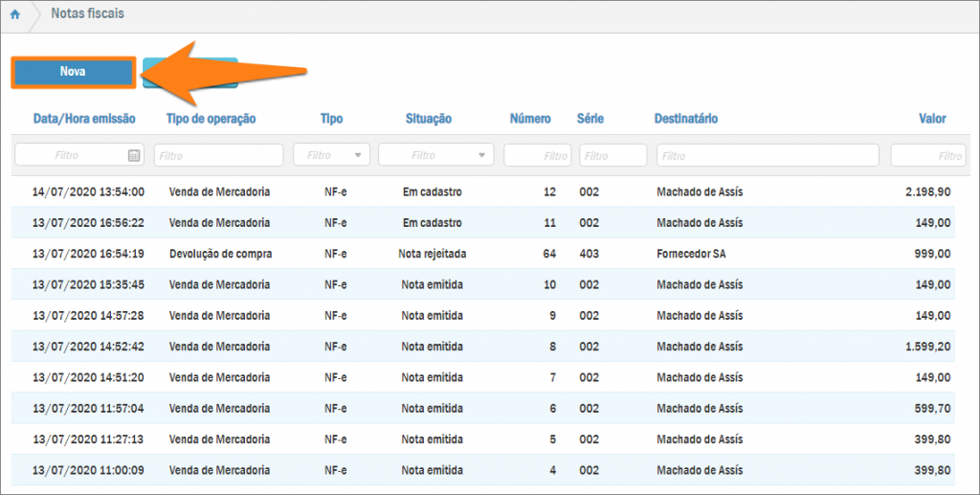This screenshot has width=980, height=495.
Task: Select the Nota rejeitada row for Fornecedor SA
Action: tap(430, 254)
